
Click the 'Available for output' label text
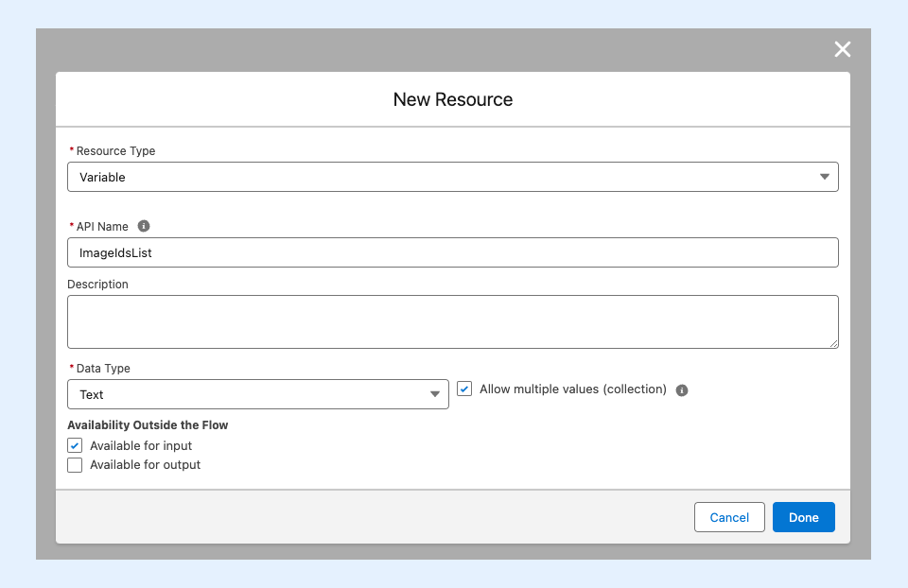tap(145, 465)
